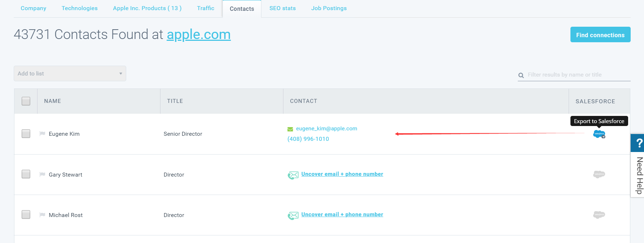Click flag icon next to Michael Rost

click(42, 215)
